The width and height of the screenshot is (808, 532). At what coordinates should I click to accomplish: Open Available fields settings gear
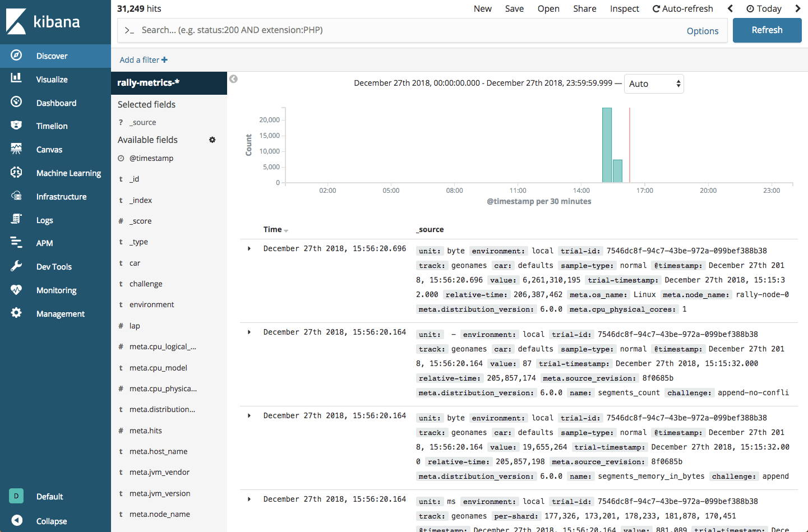click(x=213, y=140)
